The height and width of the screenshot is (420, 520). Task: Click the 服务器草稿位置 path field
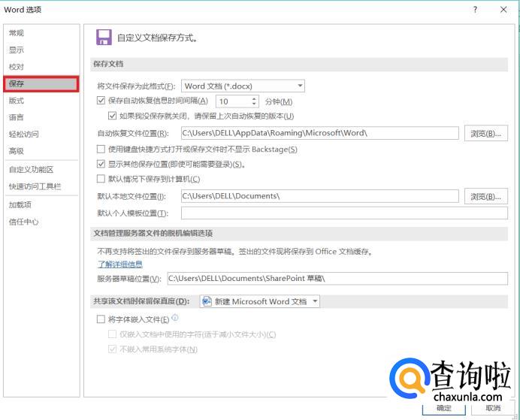pyautogui.click(x=337, y=279)
